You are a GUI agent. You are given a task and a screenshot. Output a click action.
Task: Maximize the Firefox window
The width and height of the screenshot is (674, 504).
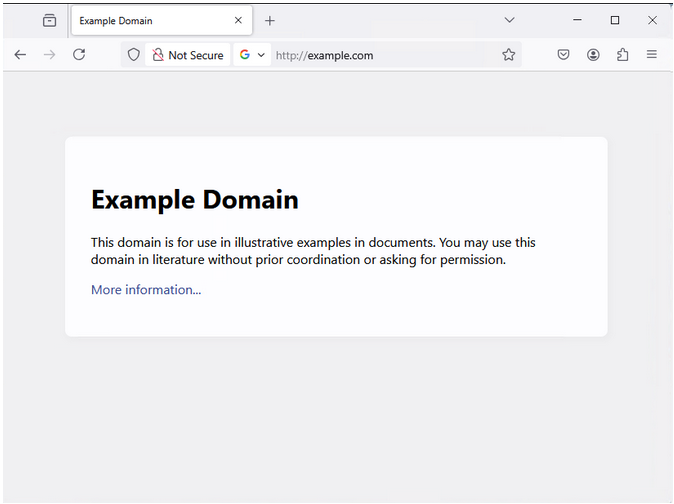click(615, 20)
